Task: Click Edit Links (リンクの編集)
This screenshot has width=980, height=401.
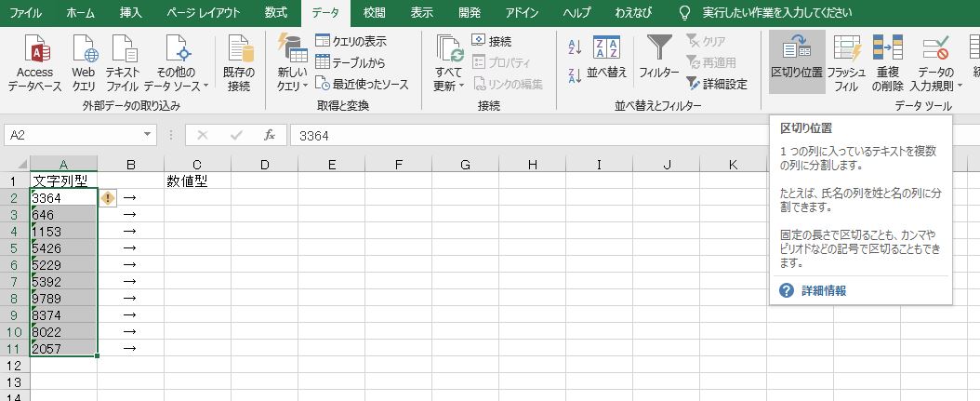Action: coord(508,84)
